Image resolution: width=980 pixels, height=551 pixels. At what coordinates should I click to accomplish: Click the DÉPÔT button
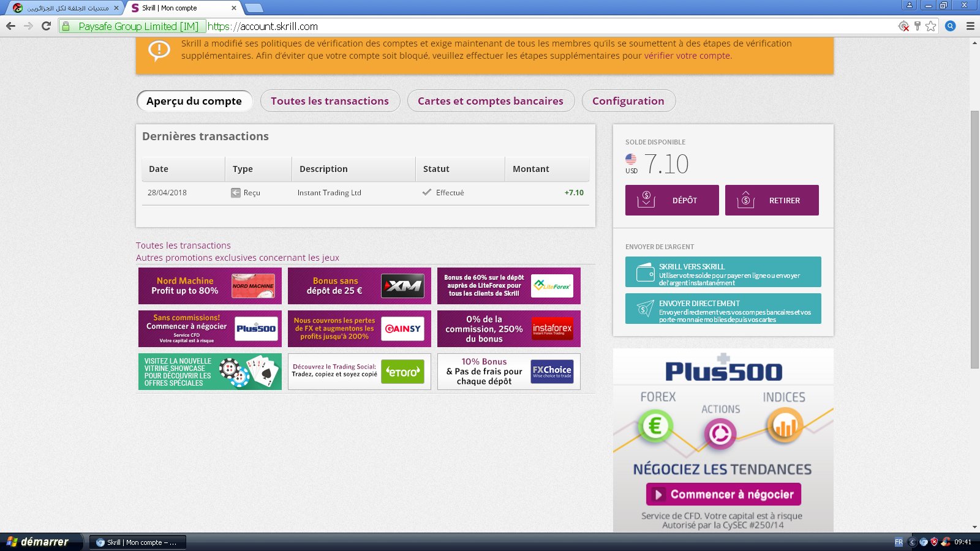[672, 200]
